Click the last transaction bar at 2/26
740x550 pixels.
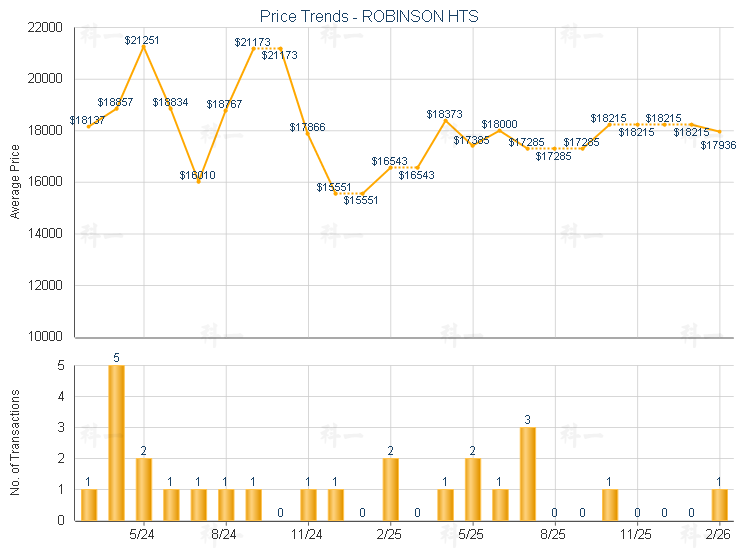[x=720, y=505]
